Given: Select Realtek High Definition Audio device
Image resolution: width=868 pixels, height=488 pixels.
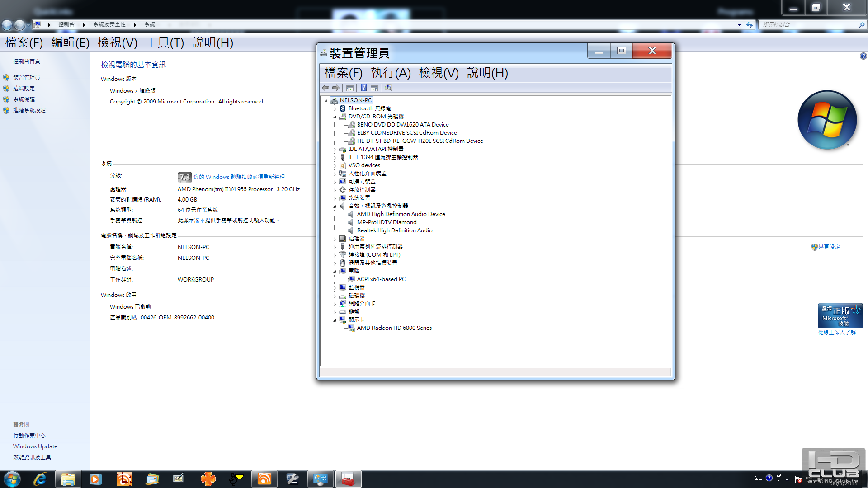Looking at the screenshot, I should 394,230.
